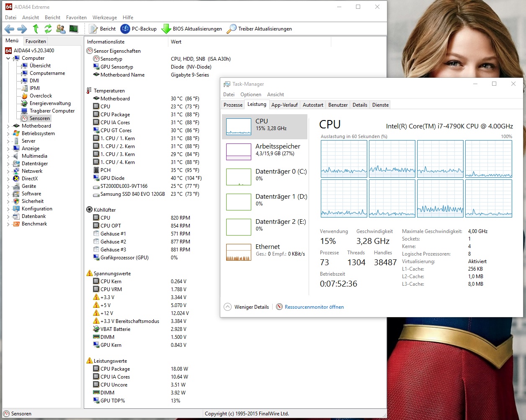Click the Sensor Eigenschaften gauge icon
The width and height of the screenshot is (526, 420).
(89, 51)
